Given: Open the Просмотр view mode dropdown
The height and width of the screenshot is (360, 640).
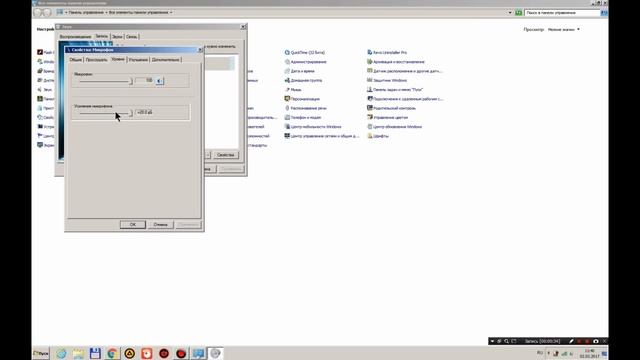Looking at the screenshot, I should (564, 30).
